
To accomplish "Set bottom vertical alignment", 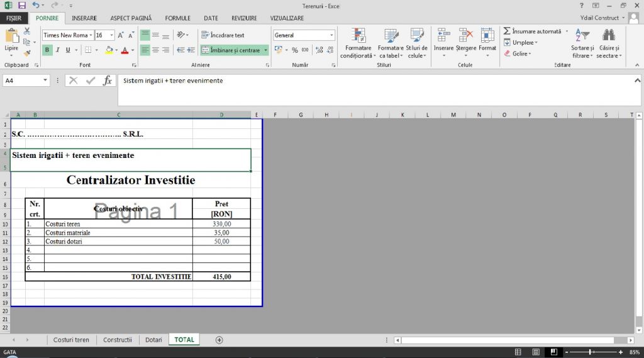I will (165, 35).
